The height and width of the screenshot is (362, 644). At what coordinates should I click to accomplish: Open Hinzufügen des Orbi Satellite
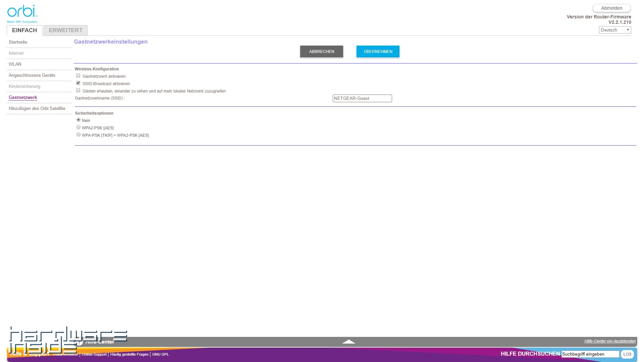click(37, 109)
